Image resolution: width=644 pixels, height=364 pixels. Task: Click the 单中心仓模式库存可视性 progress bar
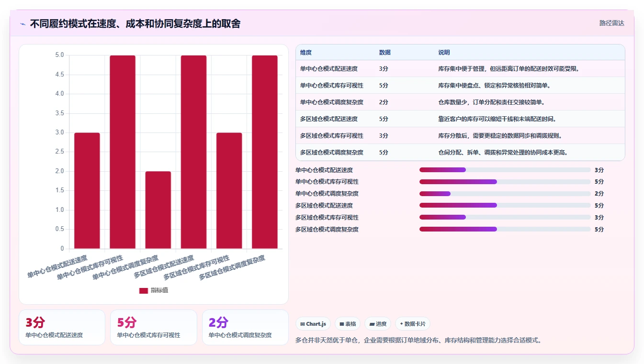[505, 182]
